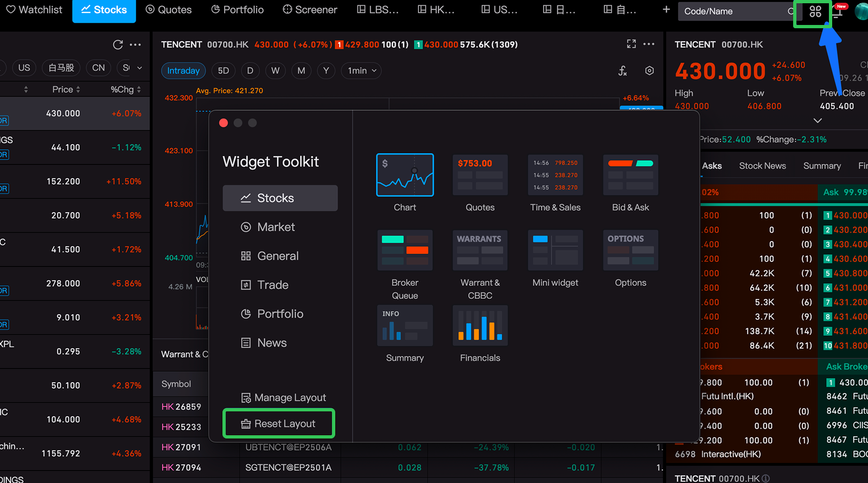Sort watchlist by %Chg column
This screenshot has width=868, height=483.
[125, 90]
